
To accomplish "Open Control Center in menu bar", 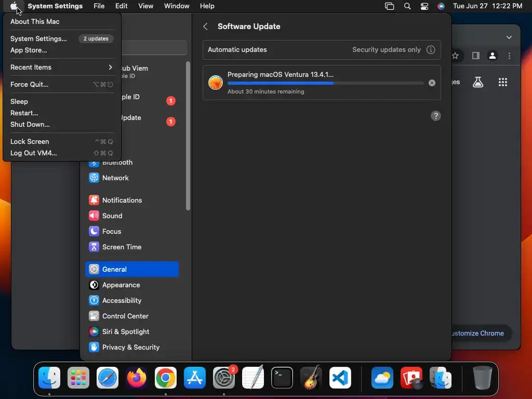I will click(x=424, y=6).
